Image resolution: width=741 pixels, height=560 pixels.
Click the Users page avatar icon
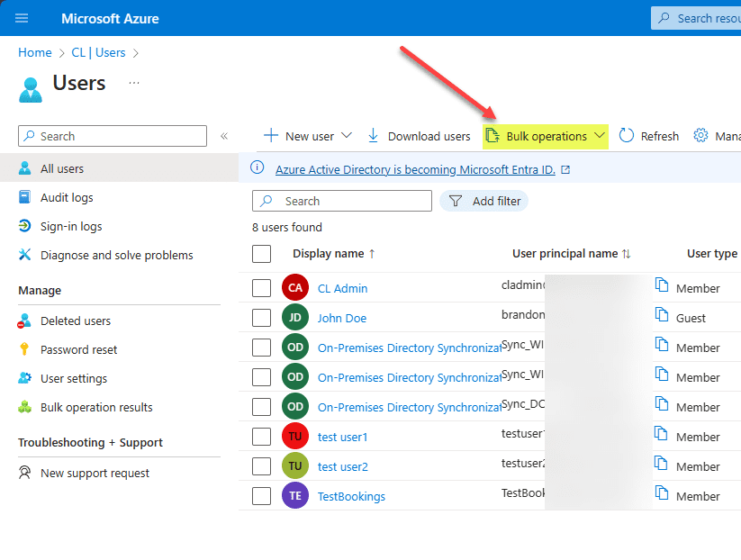31,90
